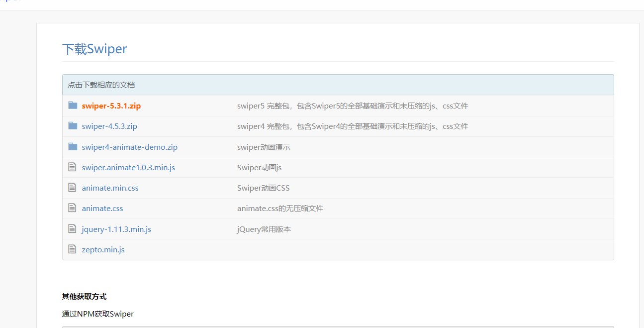Open the swiper.animate1.0.3.min.js link
The width and height of the screenshot is (644, 328).
click(128, 168)
